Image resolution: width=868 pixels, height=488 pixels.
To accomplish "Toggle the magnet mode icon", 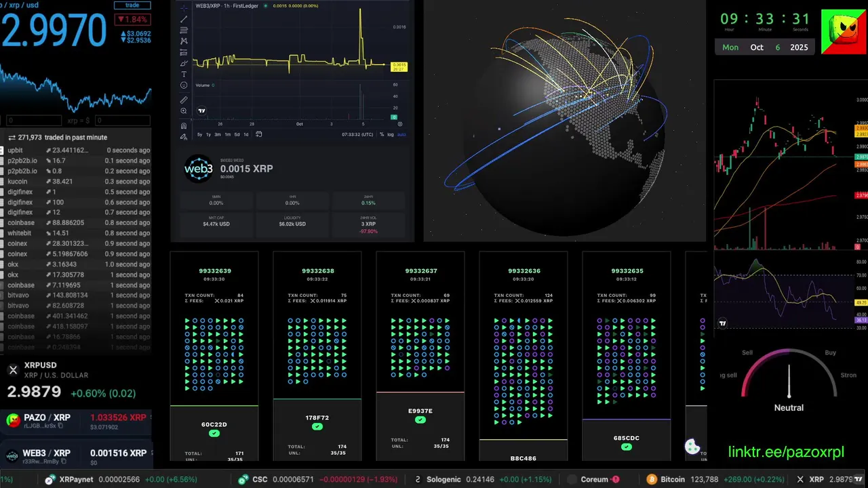I will click(184, 126).
